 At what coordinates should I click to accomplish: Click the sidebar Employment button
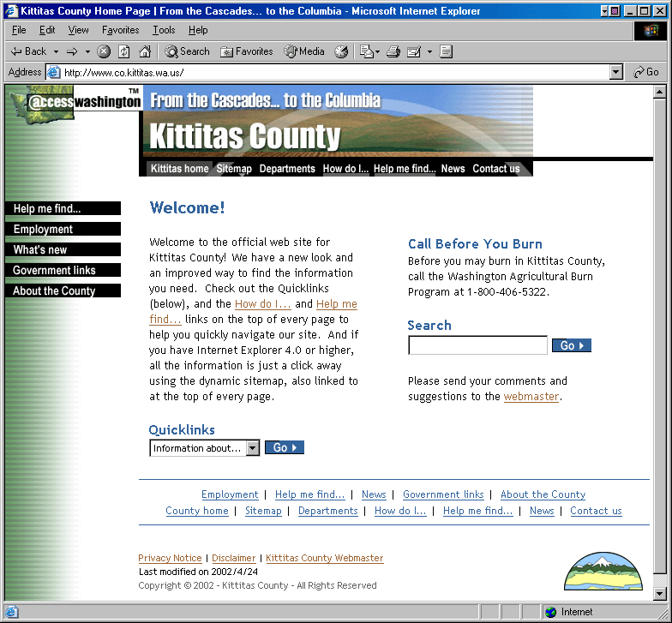point(63,229)
